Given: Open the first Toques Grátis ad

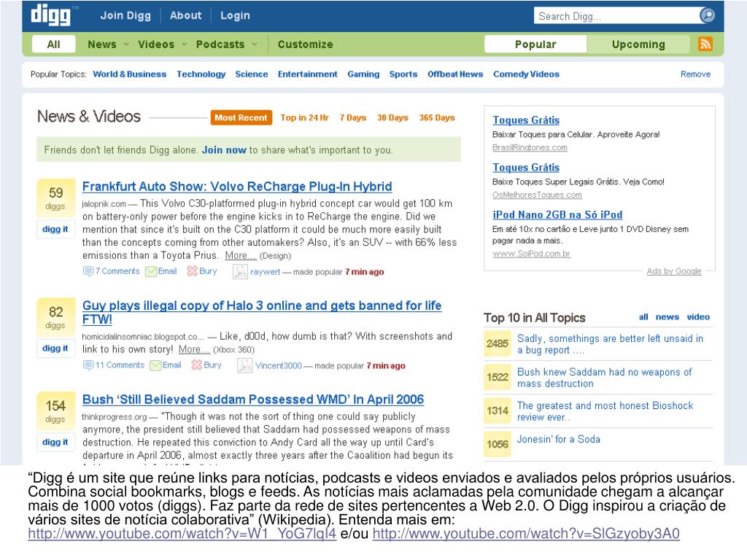Looking at the screenshot, I should coord(526,120).
